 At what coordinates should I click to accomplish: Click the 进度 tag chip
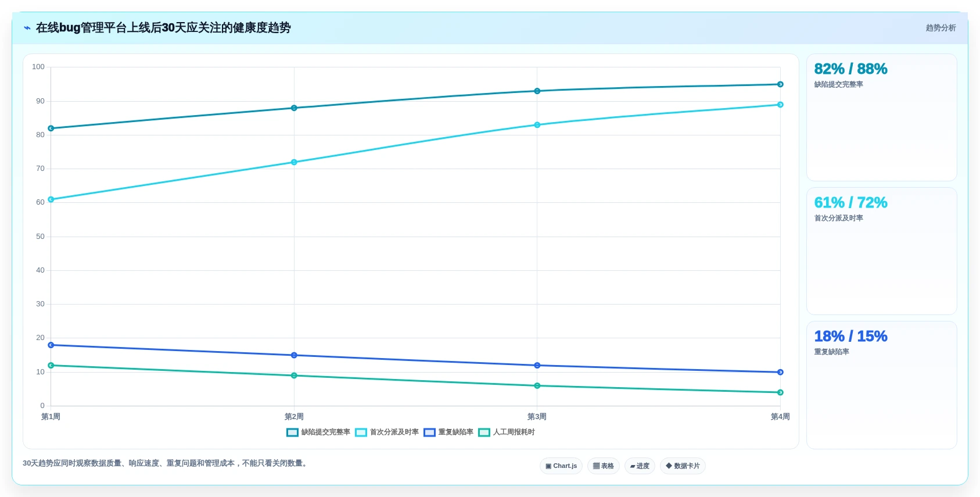(x=640, y=466)
